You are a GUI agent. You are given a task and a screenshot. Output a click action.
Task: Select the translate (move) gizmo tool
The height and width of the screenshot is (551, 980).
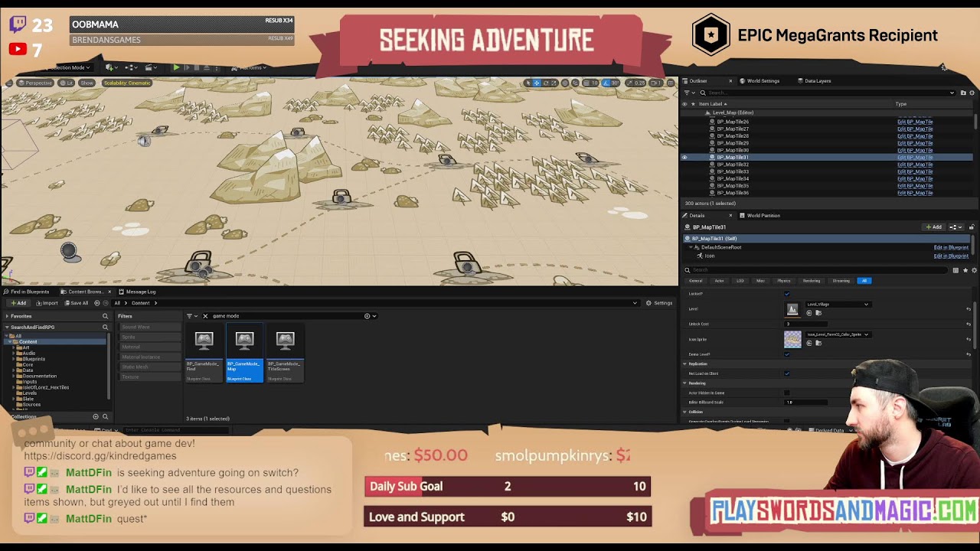537,83
